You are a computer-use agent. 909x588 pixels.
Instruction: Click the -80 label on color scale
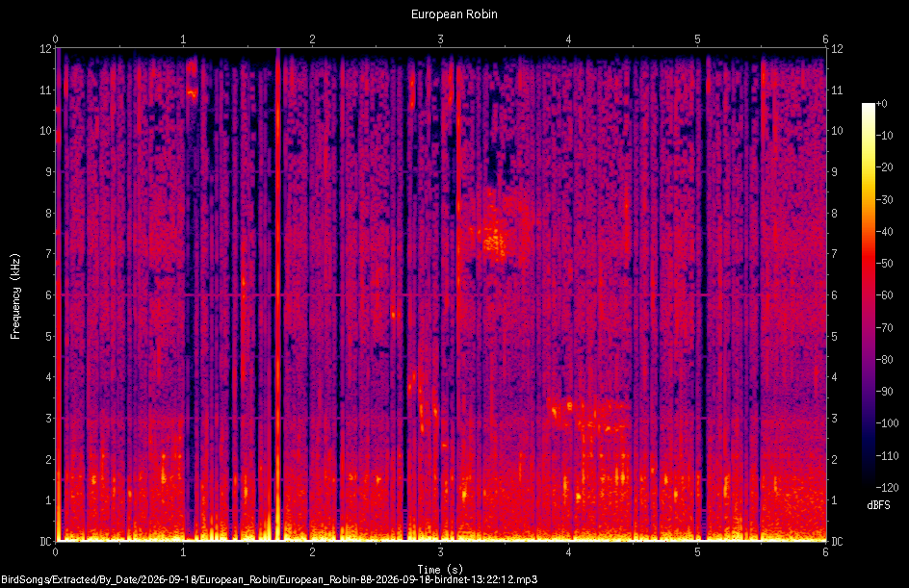click(884, 359)
